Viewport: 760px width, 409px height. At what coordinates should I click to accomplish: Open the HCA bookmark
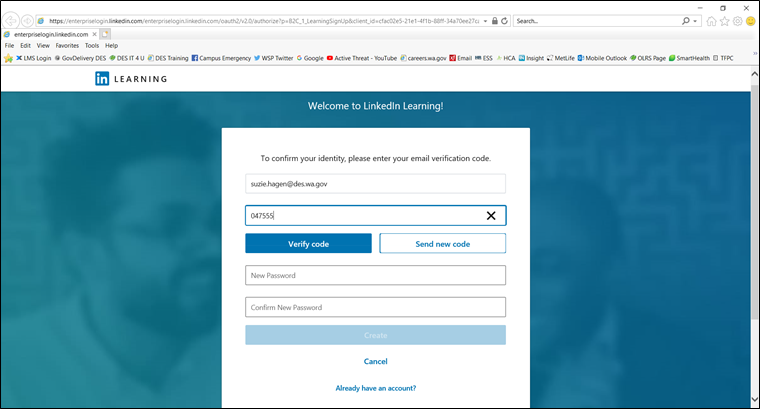pos(506,58)
